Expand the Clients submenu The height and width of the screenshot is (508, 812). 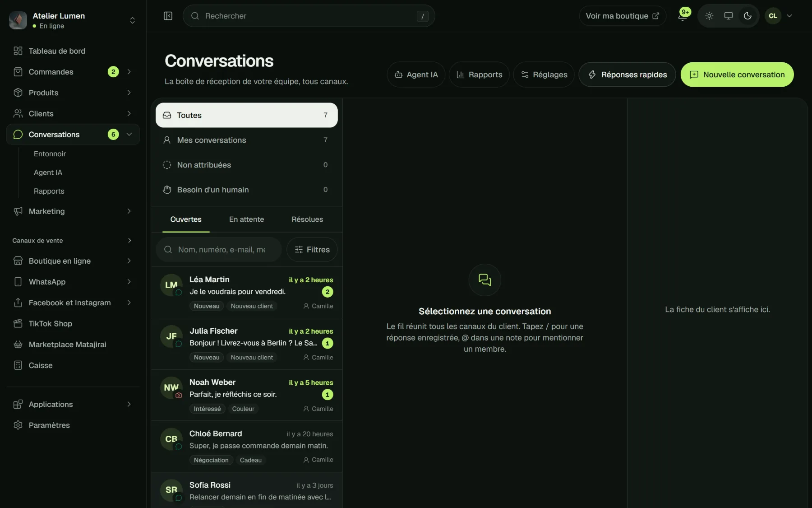(129, 114)
